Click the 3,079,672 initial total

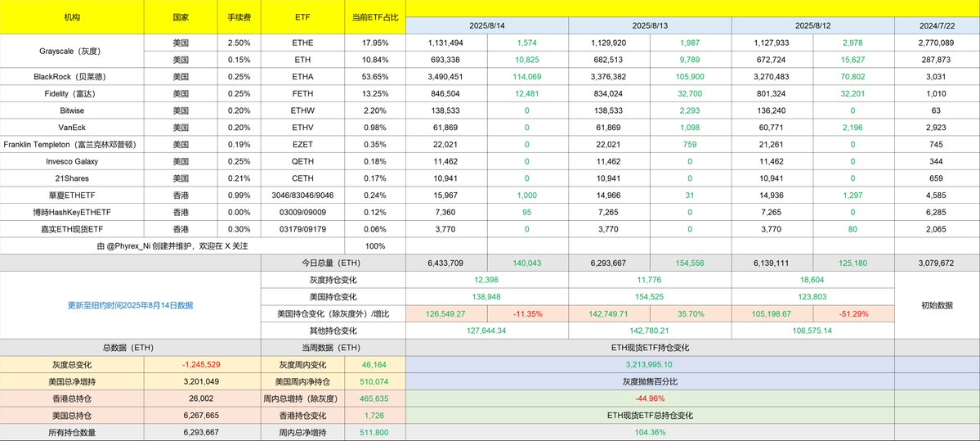coord(937,263)
